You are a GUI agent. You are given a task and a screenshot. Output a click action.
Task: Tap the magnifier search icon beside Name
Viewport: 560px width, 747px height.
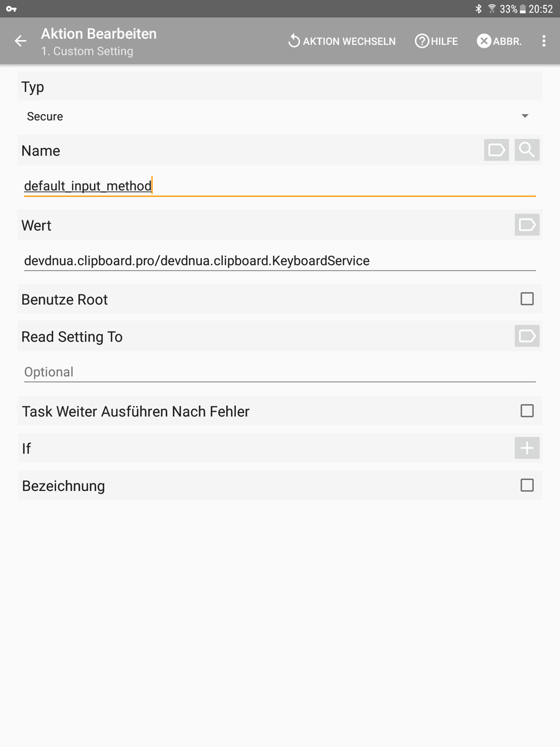tap(527, 150)
